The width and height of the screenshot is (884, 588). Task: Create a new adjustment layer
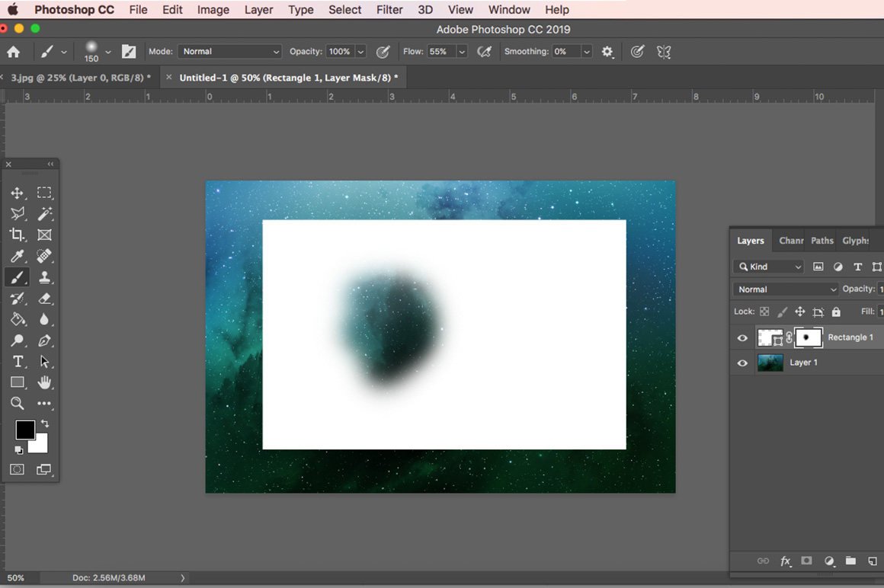point(829,561)
